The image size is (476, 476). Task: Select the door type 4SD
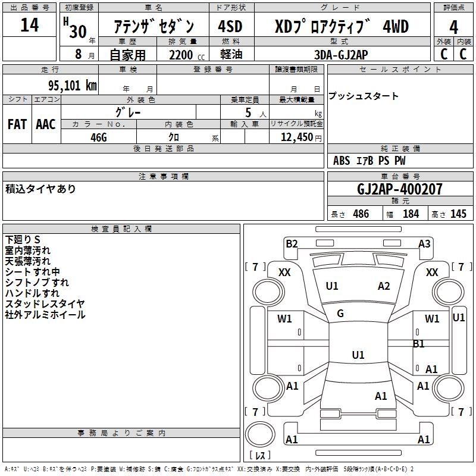tap(230, 26)
